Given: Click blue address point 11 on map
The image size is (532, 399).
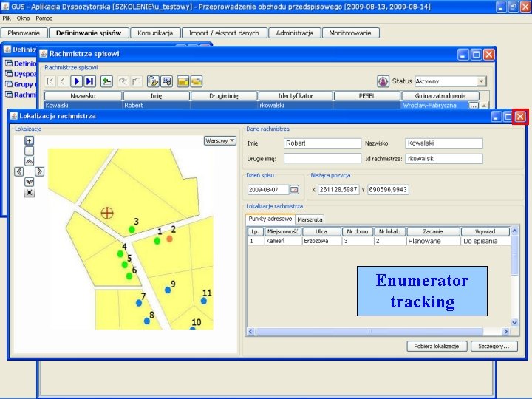Looking at the screenshot, I should [204, 301].
